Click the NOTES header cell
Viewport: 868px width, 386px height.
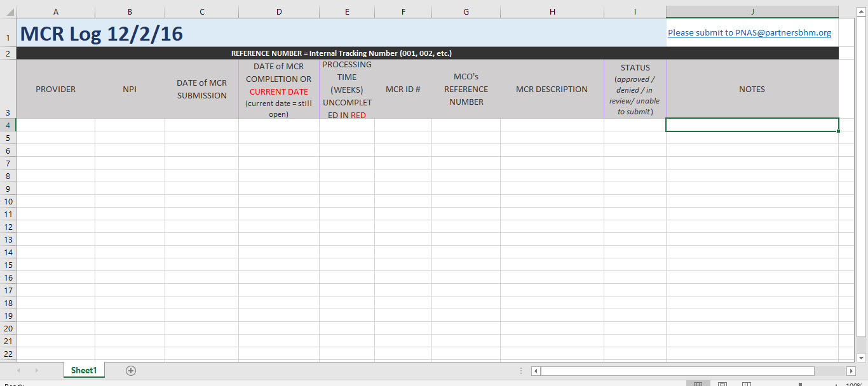tap(752, 90)
